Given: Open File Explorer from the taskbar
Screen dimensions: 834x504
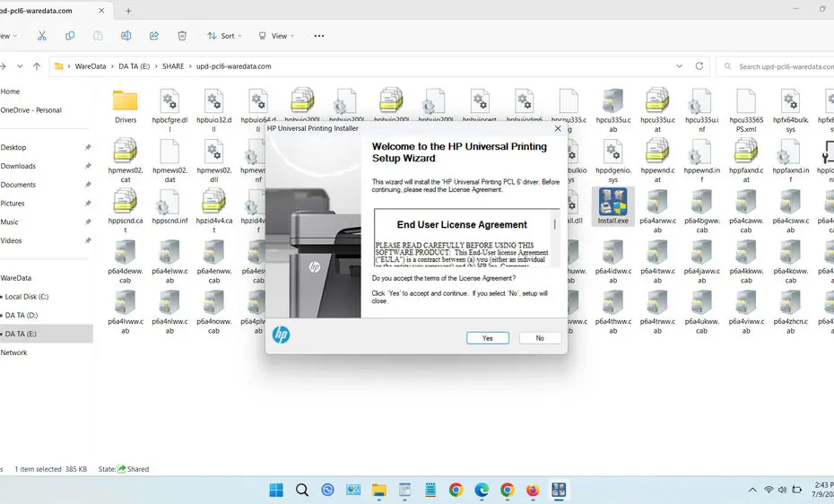Looking at the screenshot, I should click(x=378, y=490).
